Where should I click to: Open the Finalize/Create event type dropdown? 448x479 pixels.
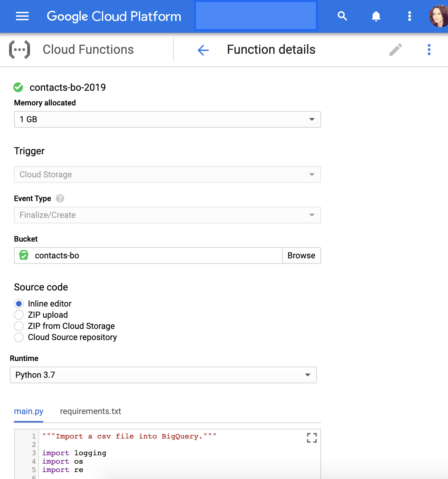167,215
